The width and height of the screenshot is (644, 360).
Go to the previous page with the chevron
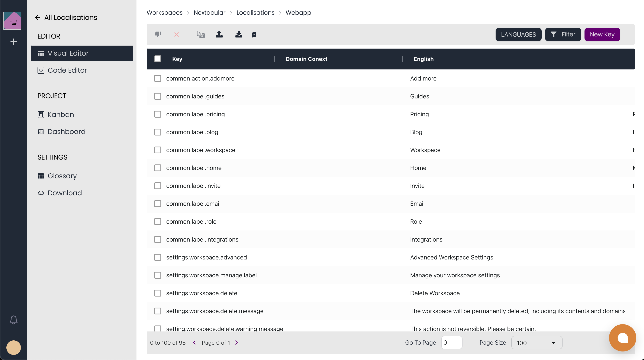pos(194,343)
